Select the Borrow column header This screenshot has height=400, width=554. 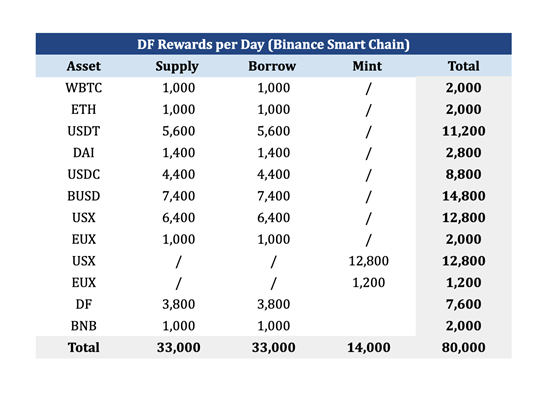click(x=272, y=66)
